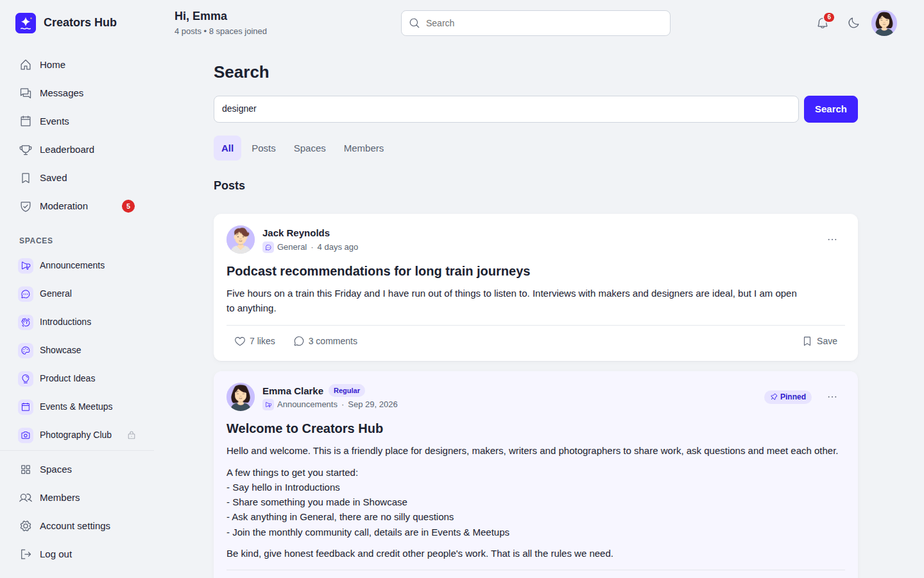Image resolution: width=924 pixels, height=578 pixels.
Task: Open the Showcase space
Action: tap(77, 350)
